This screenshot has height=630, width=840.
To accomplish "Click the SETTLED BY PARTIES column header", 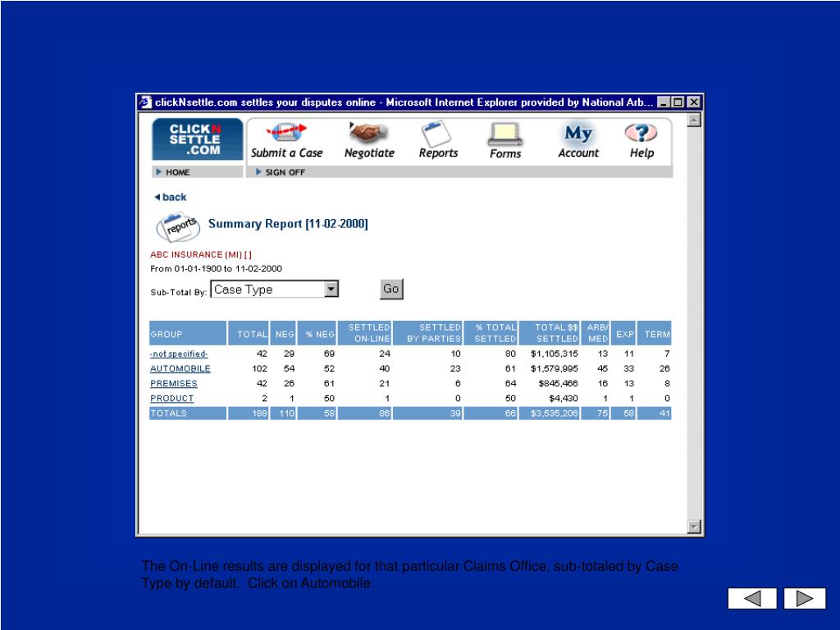I will click(427, 333).
